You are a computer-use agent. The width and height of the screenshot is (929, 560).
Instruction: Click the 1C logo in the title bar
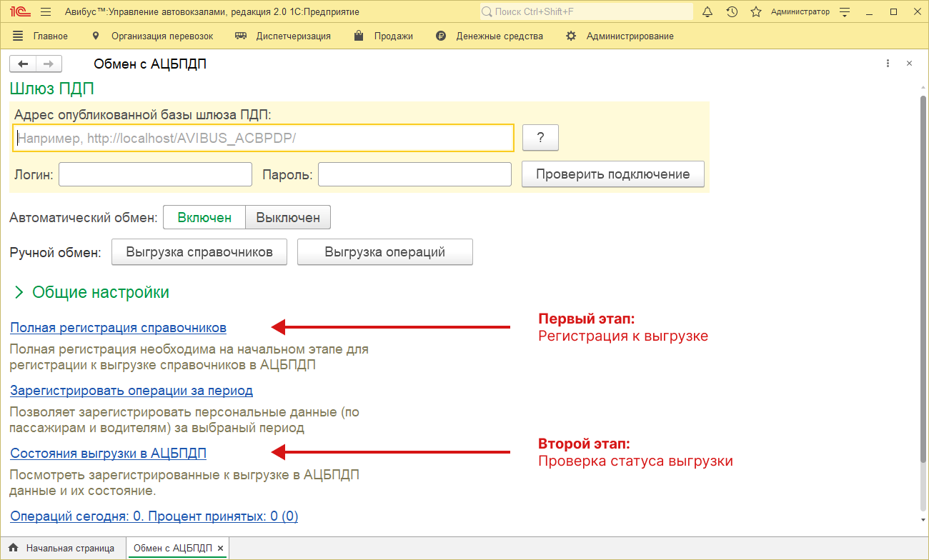coord(20,11)
